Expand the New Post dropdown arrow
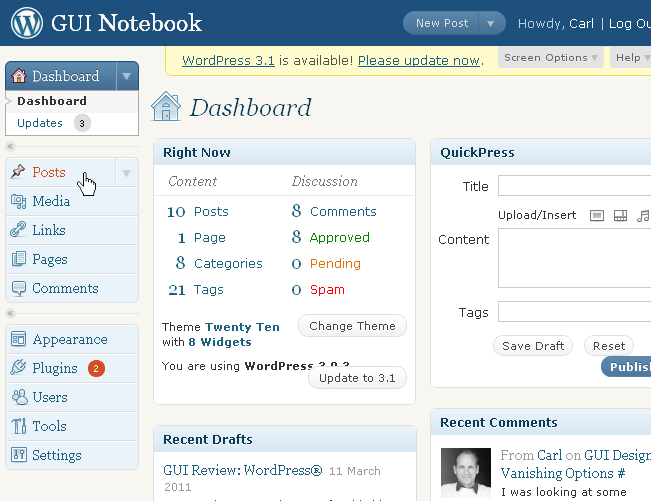Image resolution: width=651 pixels, height=501 pixels. pyautogui.click(x=491, y=24)
